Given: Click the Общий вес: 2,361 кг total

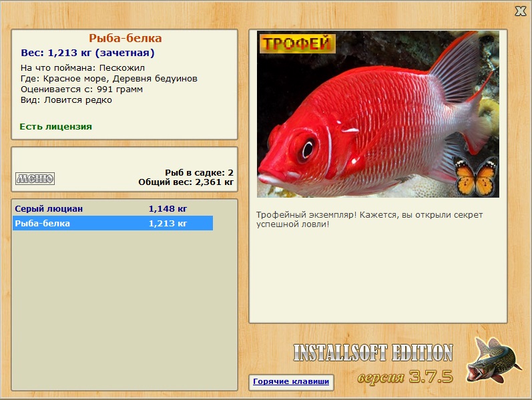Looking at the screenshot, I should point(186,182).
